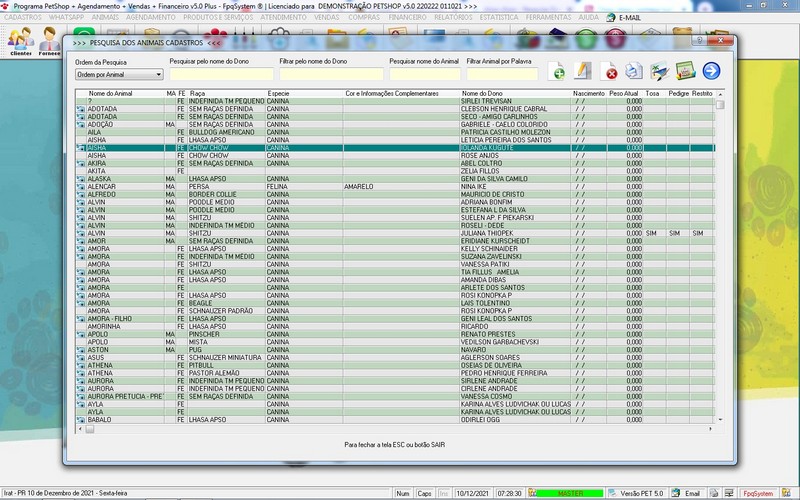Click the list's scroll down arrow
Image resolution: width=800 pixels, height=500 pixels.
pos(720,420)
